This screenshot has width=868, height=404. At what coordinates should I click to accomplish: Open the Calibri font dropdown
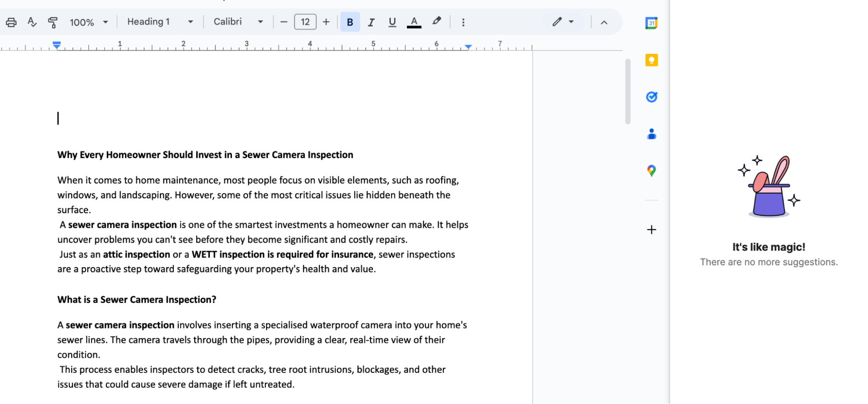click(238, 22)
